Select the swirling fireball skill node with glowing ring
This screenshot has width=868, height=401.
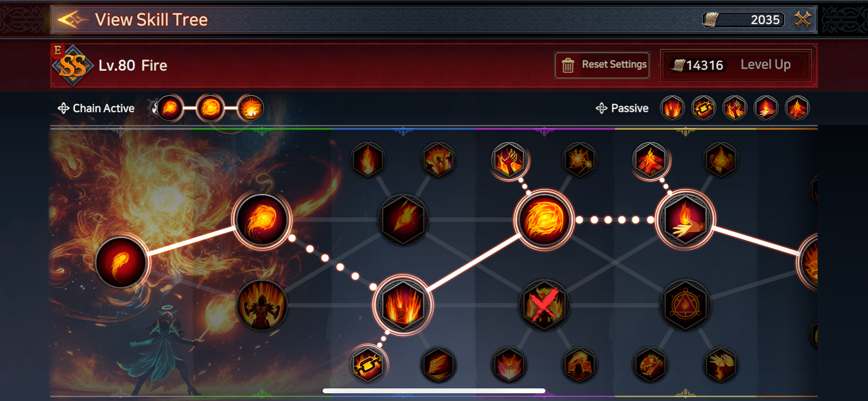[x=262, y=221]
